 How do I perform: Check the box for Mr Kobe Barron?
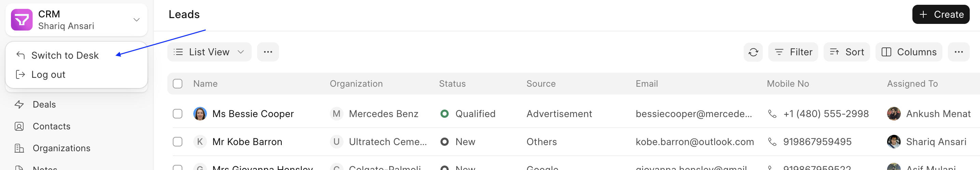(178, 142)
